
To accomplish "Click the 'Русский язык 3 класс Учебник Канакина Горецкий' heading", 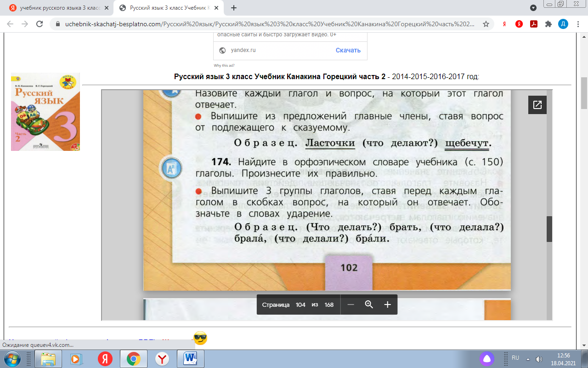I will (x=280, y=76).
